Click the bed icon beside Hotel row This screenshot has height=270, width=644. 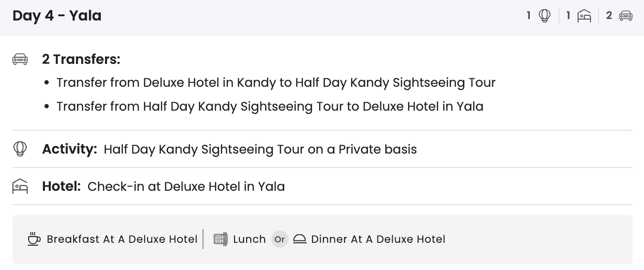click(x=20, y=186)
